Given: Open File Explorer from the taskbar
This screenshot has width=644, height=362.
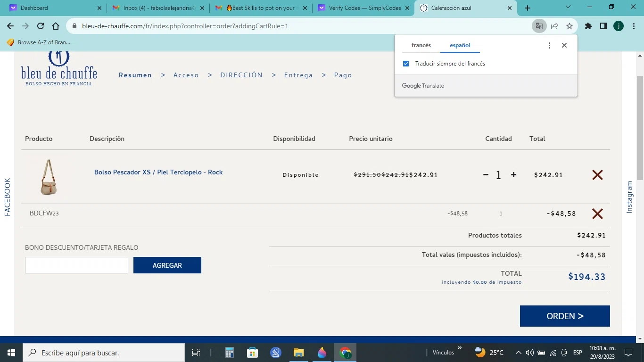Looking at the screenshot, I should 299,353.
